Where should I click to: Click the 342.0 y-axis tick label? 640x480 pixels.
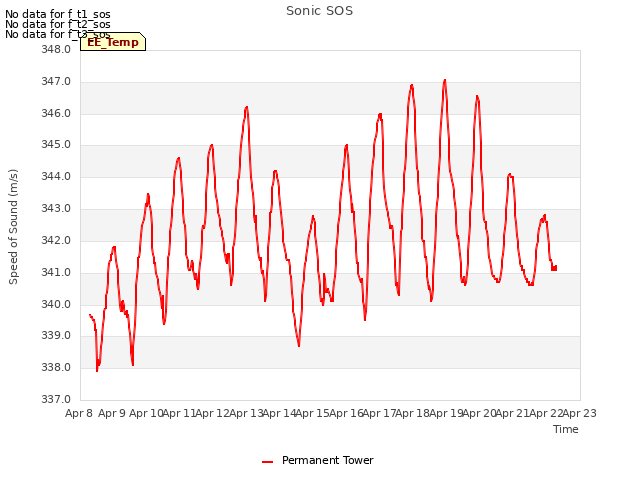tap(56, 240)
